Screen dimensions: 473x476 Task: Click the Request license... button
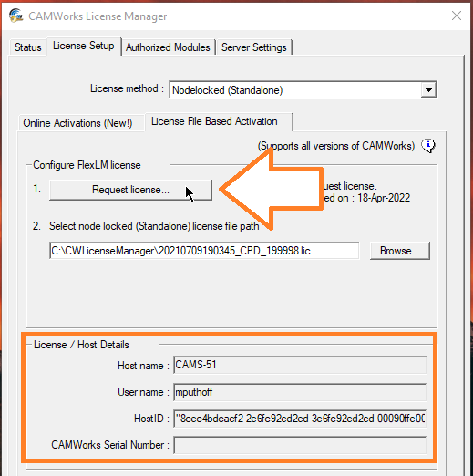(130, 190)
